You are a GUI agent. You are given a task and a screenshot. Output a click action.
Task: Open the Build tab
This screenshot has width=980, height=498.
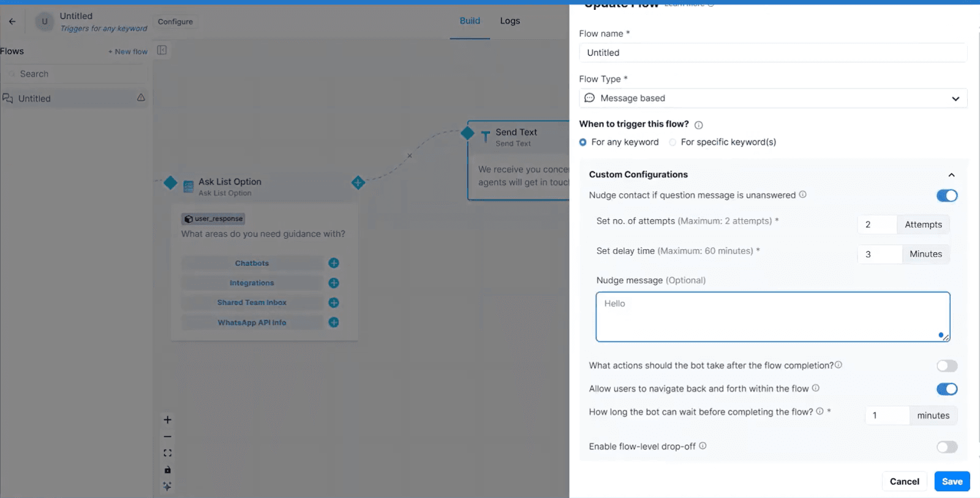470,21
